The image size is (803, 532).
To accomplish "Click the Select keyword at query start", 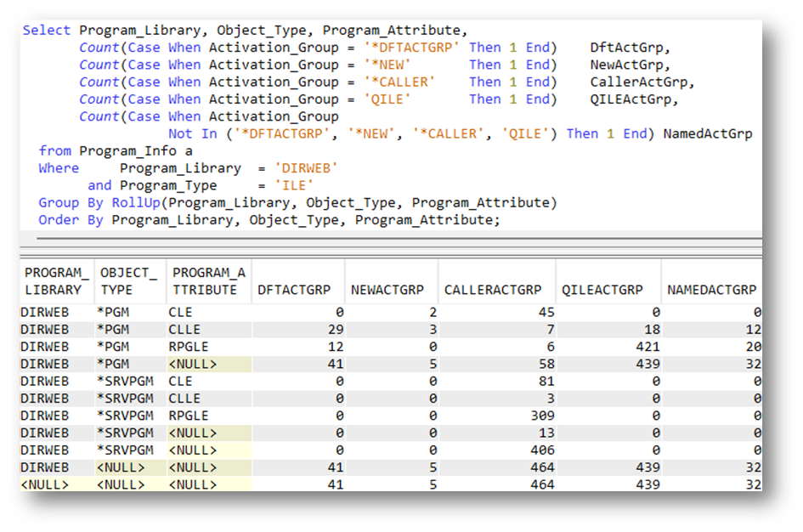I will coord(47,31).
